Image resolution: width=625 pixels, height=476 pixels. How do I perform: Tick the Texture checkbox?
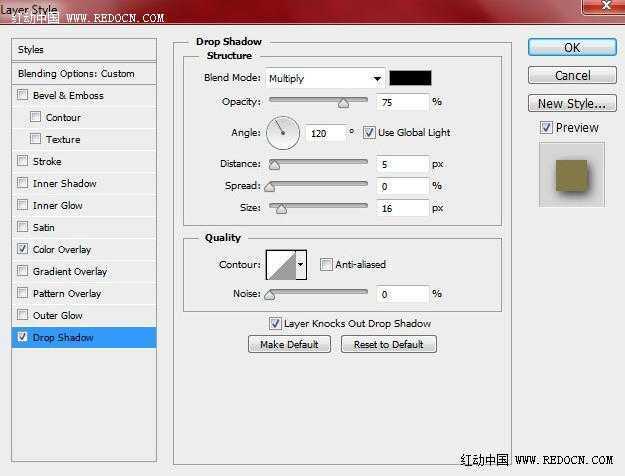(35, 139)
